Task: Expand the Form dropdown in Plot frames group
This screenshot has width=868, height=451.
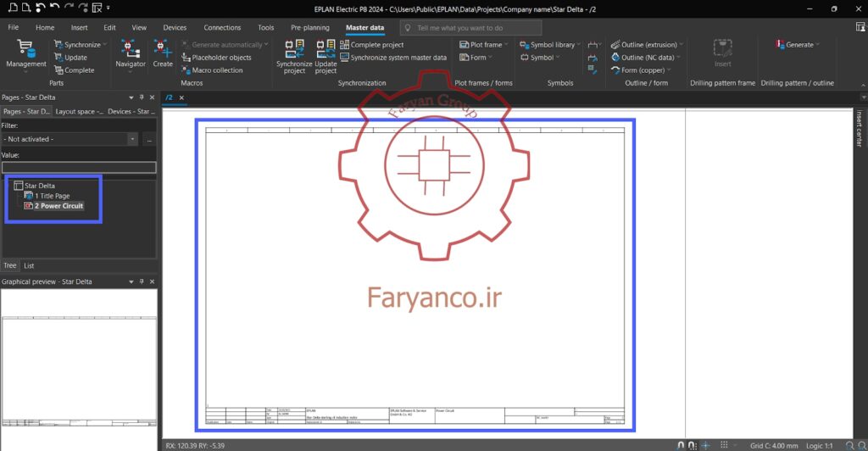Action: pos(491,58)
